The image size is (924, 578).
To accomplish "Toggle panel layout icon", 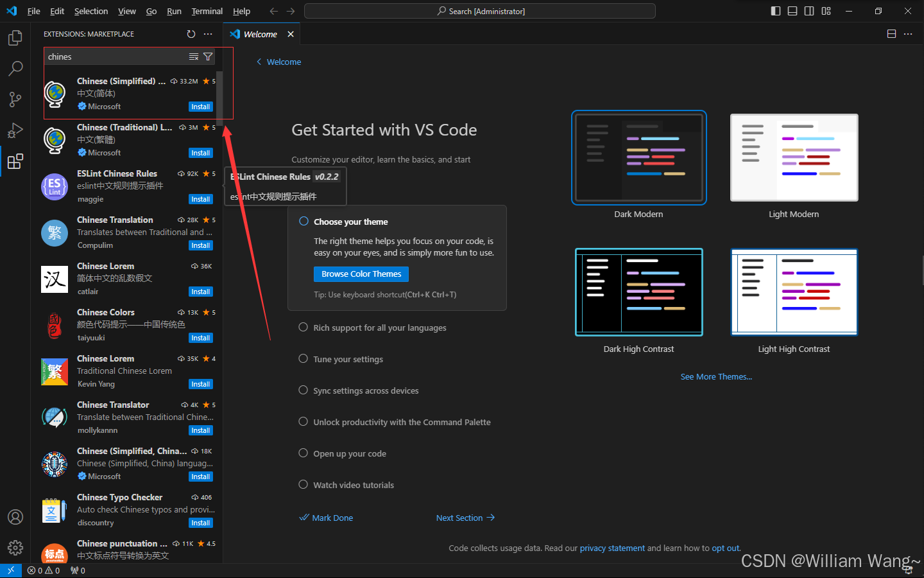I will tap(792, 11).
